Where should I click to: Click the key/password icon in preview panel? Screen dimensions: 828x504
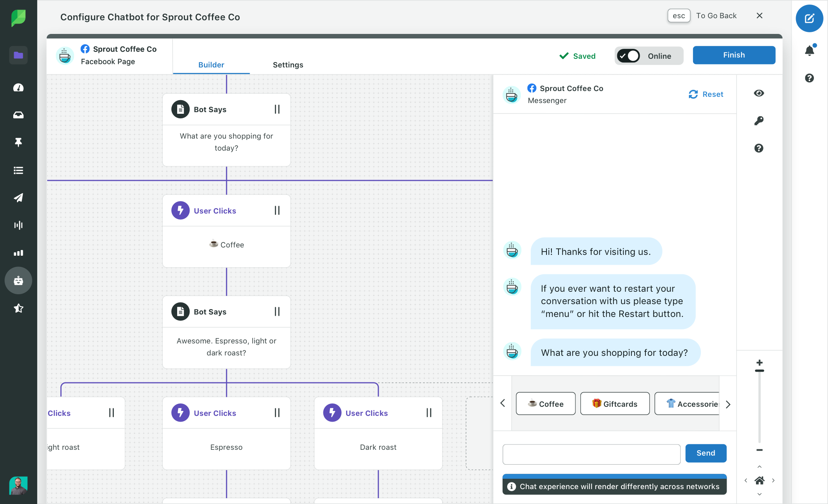pos(759,121)
